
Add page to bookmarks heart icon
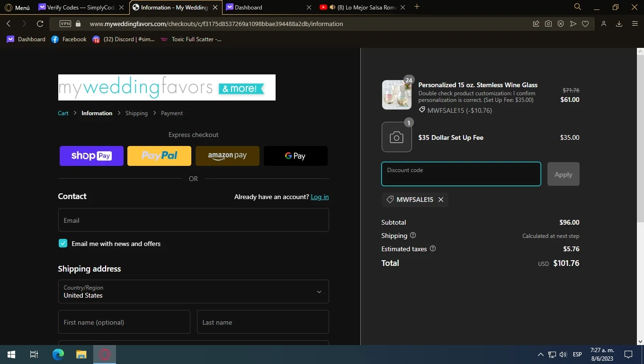pyautogui.click(x=585, y=24)
